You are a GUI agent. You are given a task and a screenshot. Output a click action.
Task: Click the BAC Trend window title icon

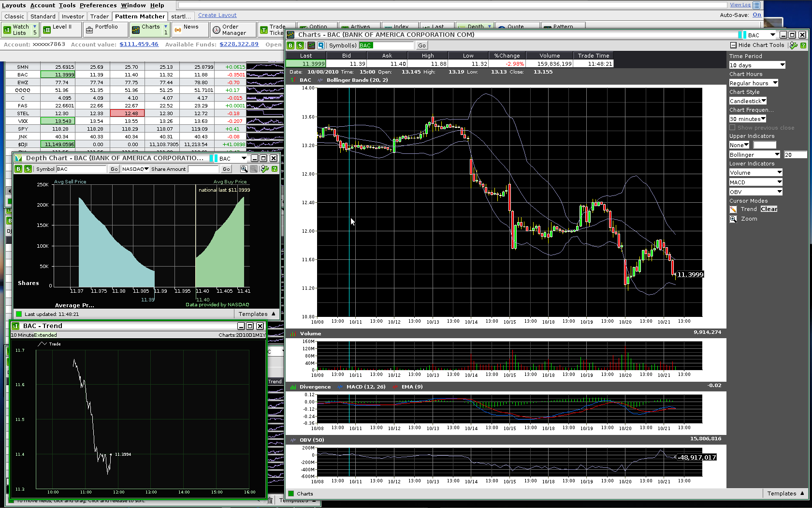pos(15,326)
